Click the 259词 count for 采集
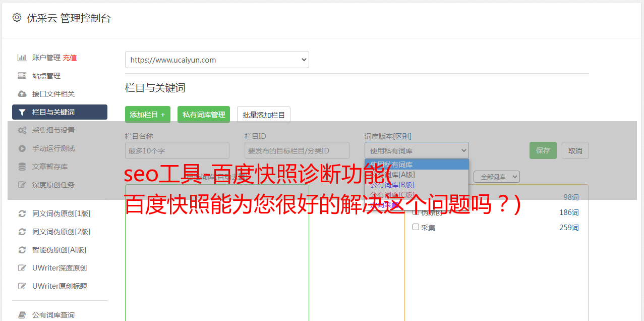The height and width of the screenshot is (321, 644). 569,228
